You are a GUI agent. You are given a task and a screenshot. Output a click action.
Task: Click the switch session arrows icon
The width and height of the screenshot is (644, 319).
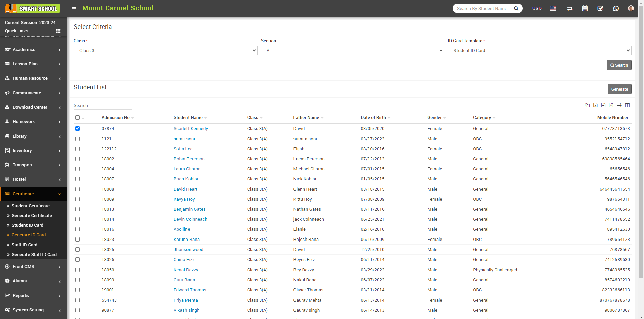[x=570, y=9]
